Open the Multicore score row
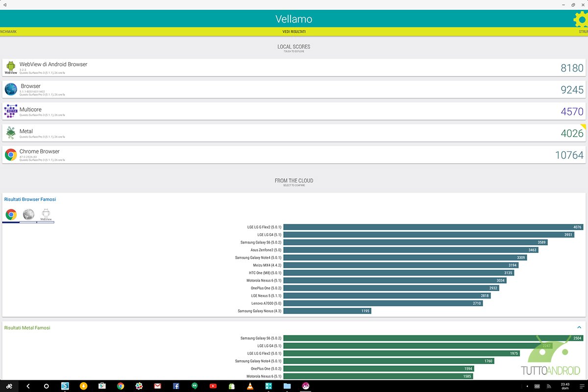The height and width of the screenshot is (392, 588). coord(294,111)
